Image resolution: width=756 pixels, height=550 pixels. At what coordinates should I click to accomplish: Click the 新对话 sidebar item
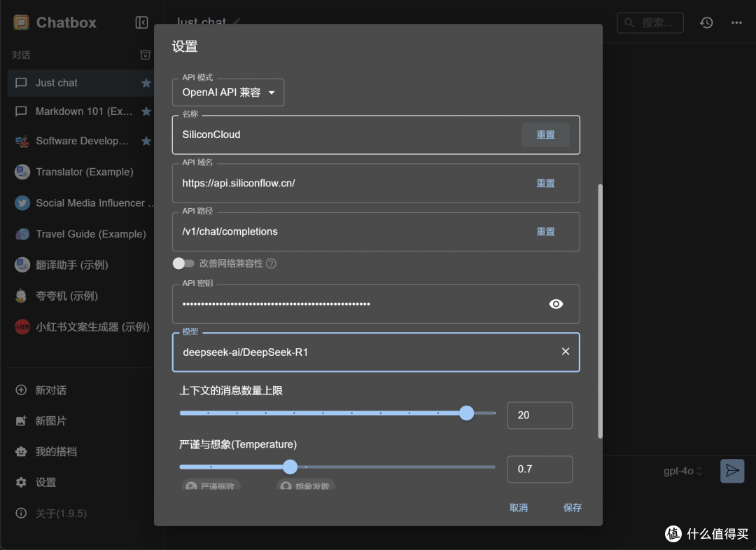(80, 390)
